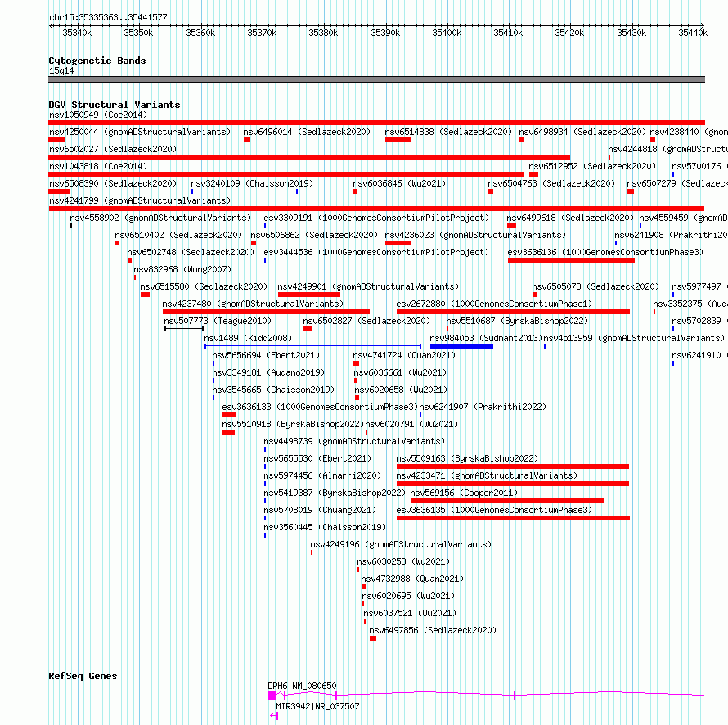This screenshot has width=728, height=725.
Task: Click nsv5656694 (Ebert2021) label
Action: click(266, 355)
